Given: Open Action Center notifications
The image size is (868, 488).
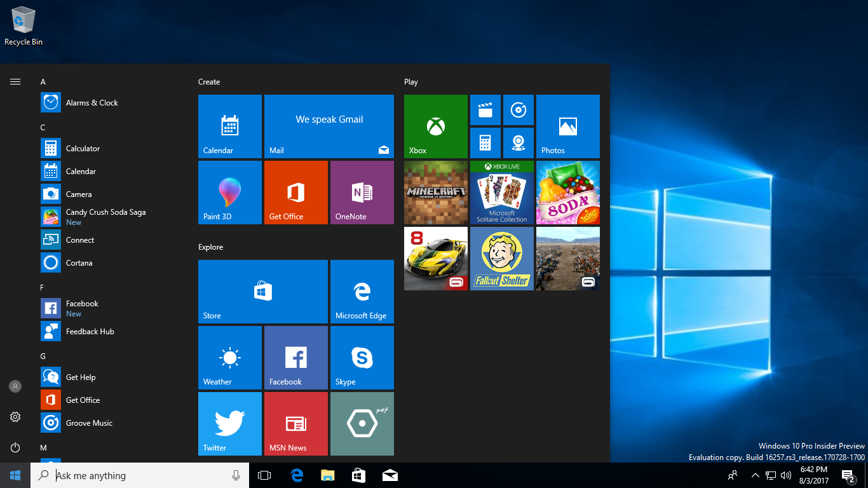Looking at the screenshot, I should [848, 475].
